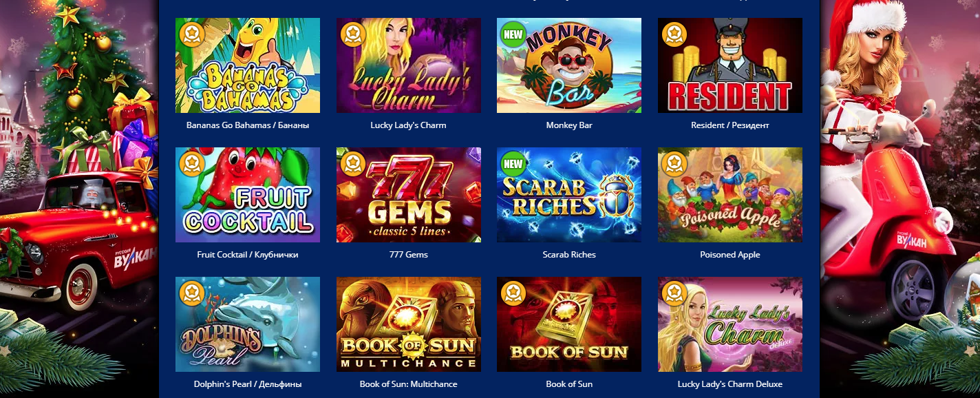Launch the Resident slot thumbnail
This screenshot has height=398, width=980.
[730, 65]
